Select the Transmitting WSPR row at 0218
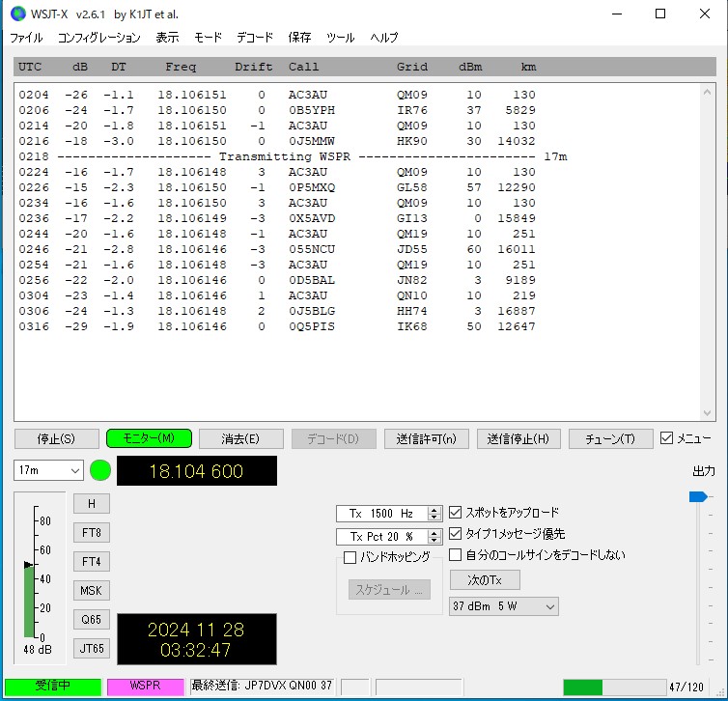The height and width of the screenshot is (701, 728). point(293,156)
